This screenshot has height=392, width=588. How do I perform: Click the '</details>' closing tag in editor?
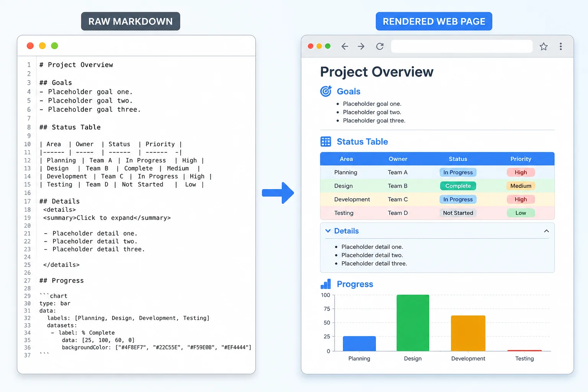(61, 265)
